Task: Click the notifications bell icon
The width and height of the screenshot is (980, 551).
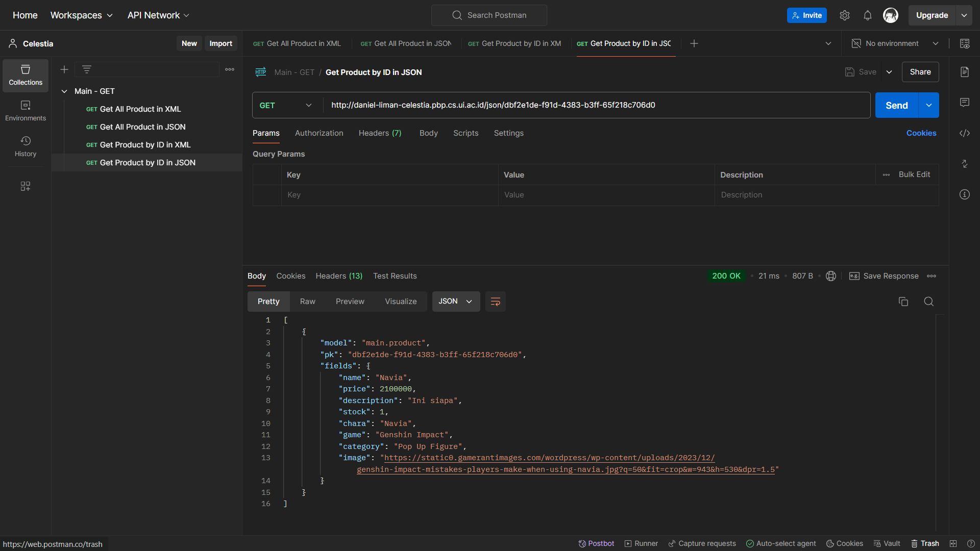Action: [x=867, y=15]
